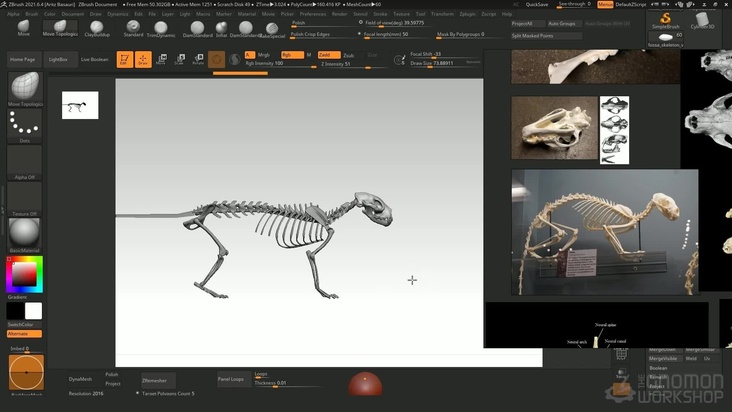
Task: Select the black main color swatch
Action: click(15, 311)
